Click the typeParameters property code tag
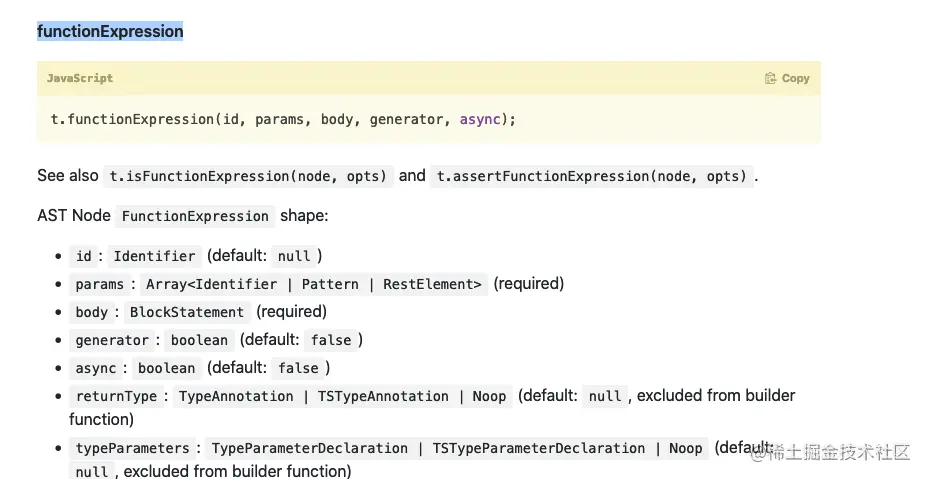This screenshot has height=479, width=927. [x=132, y=448]
